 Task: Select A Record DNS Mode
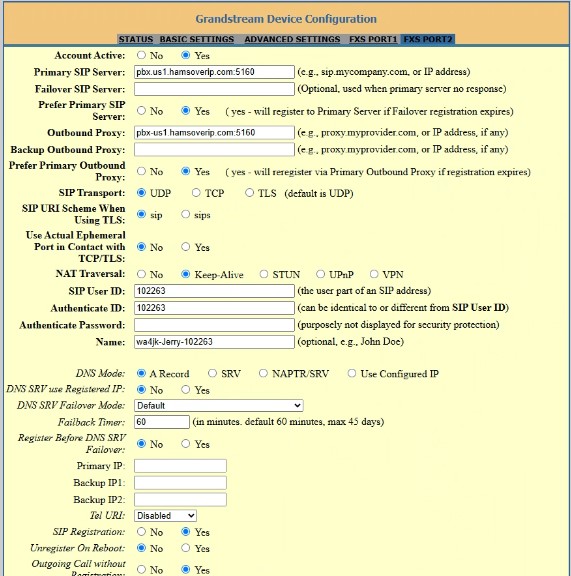[141, 374]
